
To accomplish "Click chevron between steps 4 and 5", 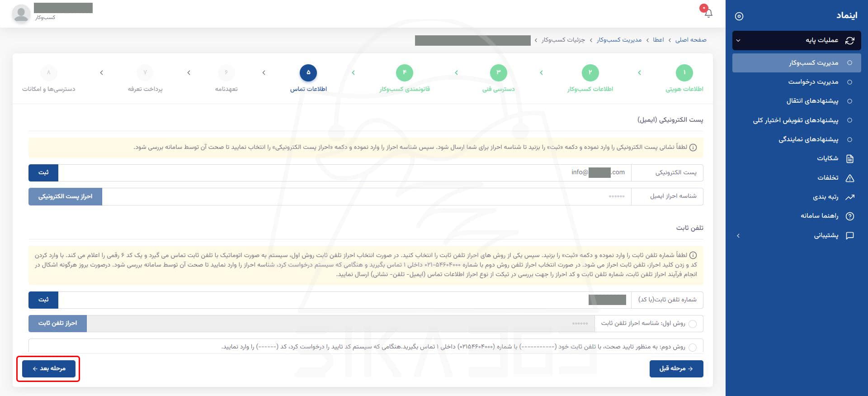I will (353, 72).
